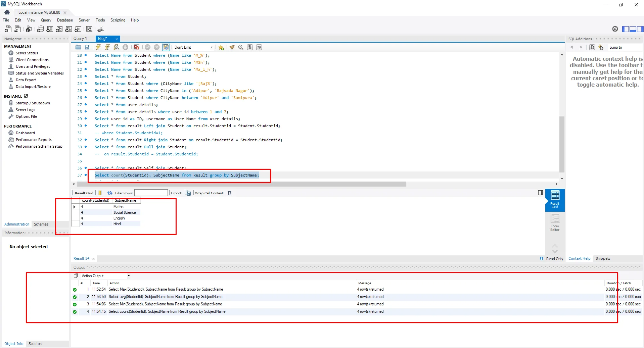This screenshot has width=644, height=348.
Task: Click the Beautify query broom icon
Action: [x=232, y=47]
